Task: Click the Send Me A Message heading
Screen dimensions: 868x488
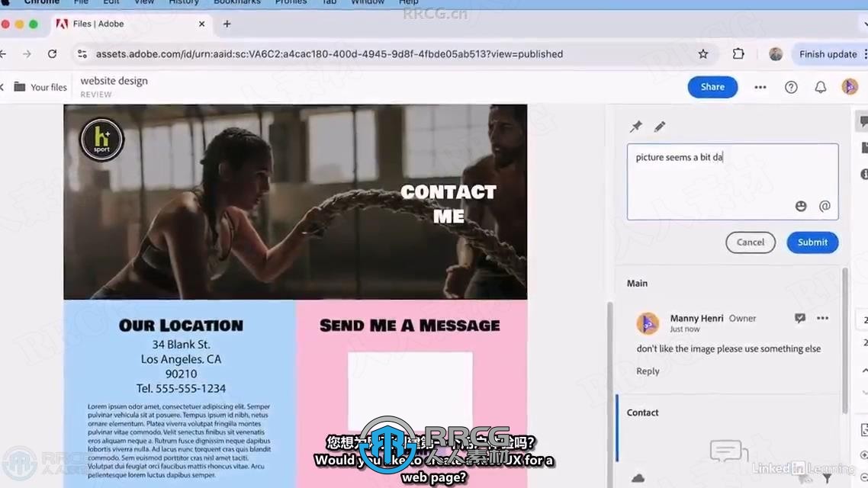Action: (x=410, y=326)
